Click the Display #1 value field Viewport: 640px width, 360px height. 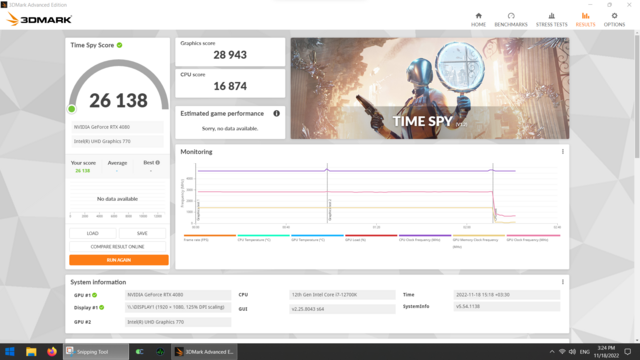tap(178, 307)
